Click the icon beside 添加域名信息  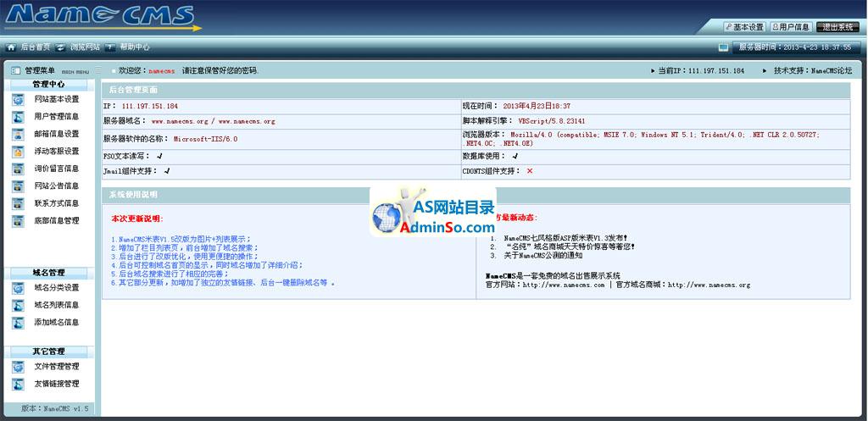[x=19, y=323]
